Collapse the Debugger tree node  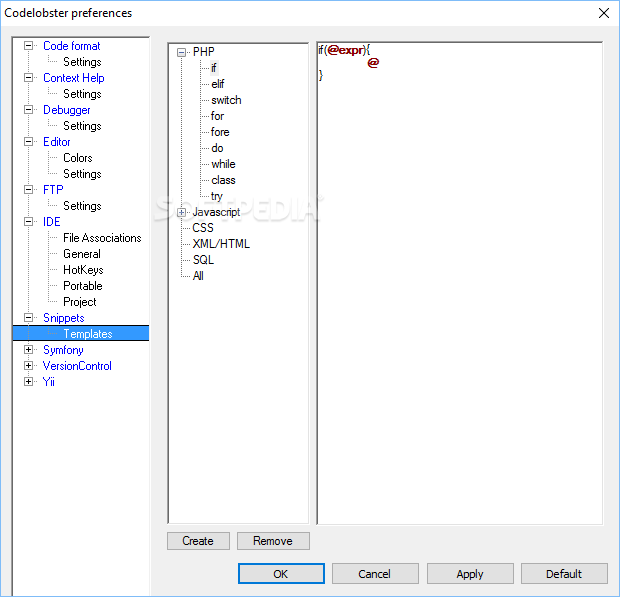[28, 110]
